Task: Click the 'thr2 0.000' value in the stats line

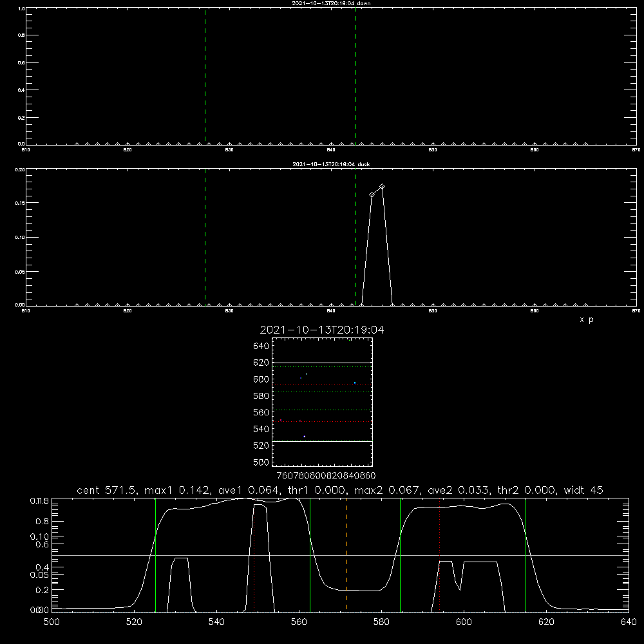Action: click(526, 490)
